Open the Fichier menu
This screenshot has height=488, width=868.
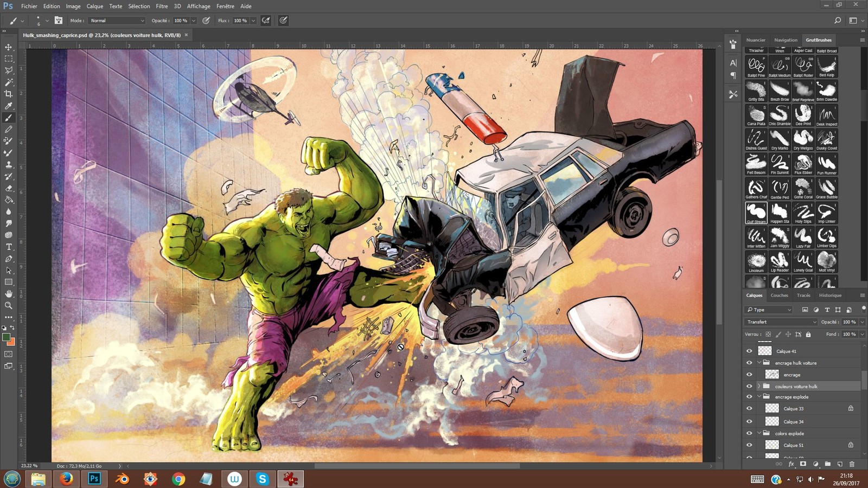pos(29,7)
